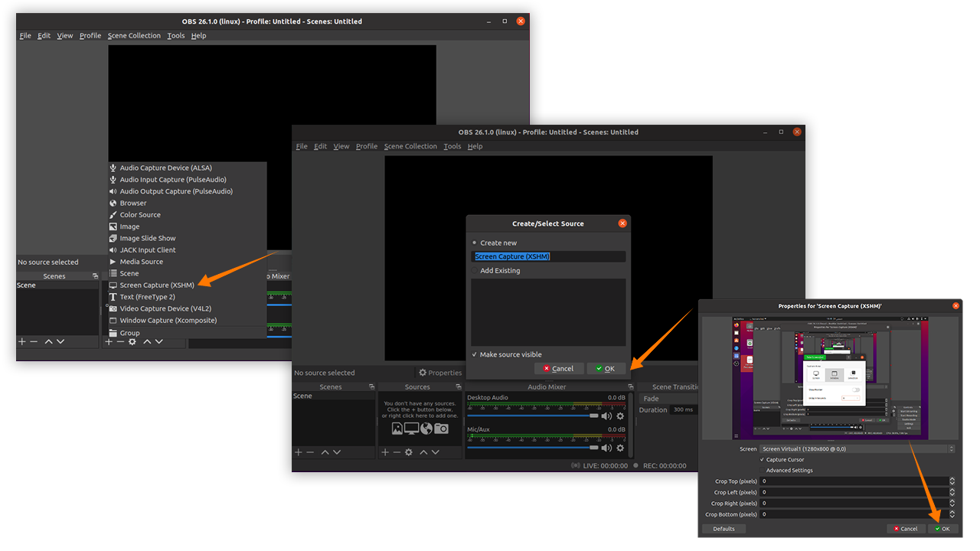
Task: Adjust Desktop Audio volume slider
Action: tap(533, 416)
